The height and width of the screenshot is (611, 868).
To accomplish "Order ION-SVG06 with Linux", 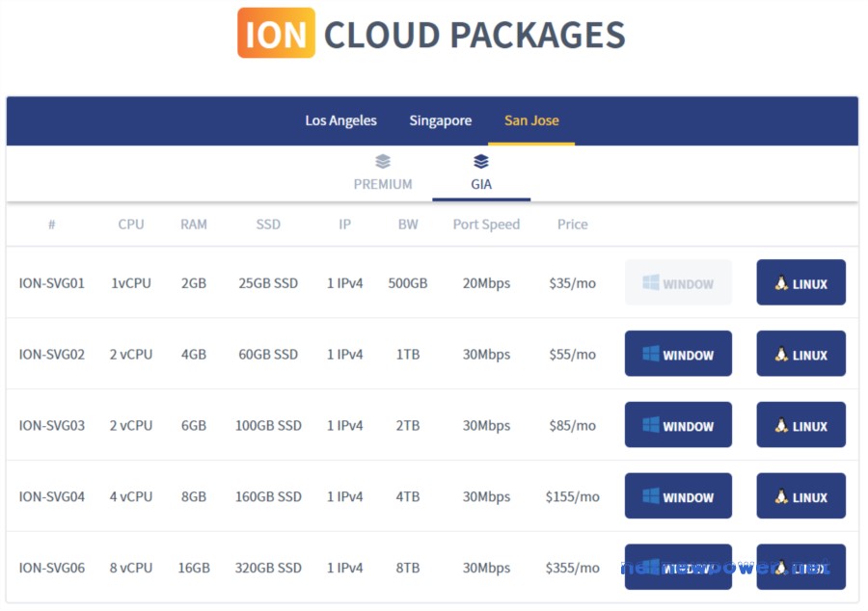I will pos(800,567).
